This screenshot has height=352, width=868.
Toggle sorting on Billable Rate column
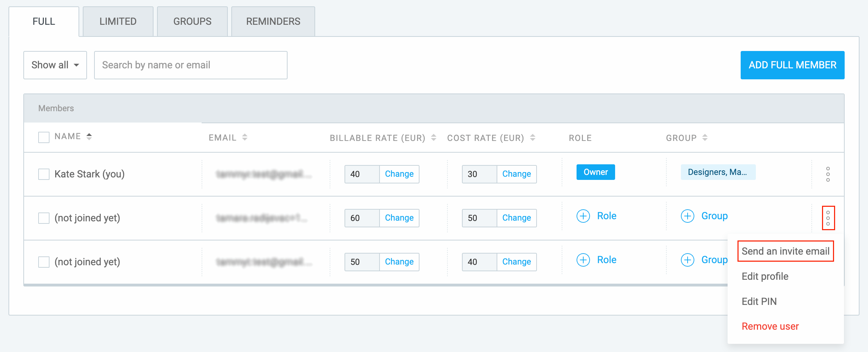(x=434, y=138)
